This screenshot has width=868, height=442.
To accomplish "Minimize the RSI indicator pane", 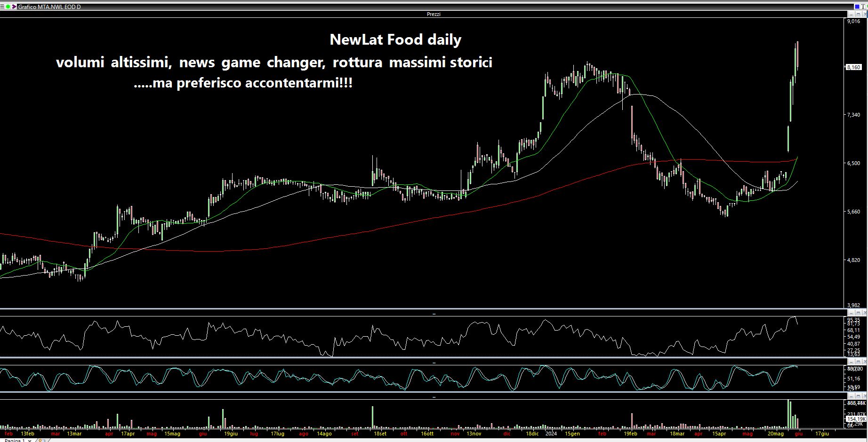I will coord(852,313).
